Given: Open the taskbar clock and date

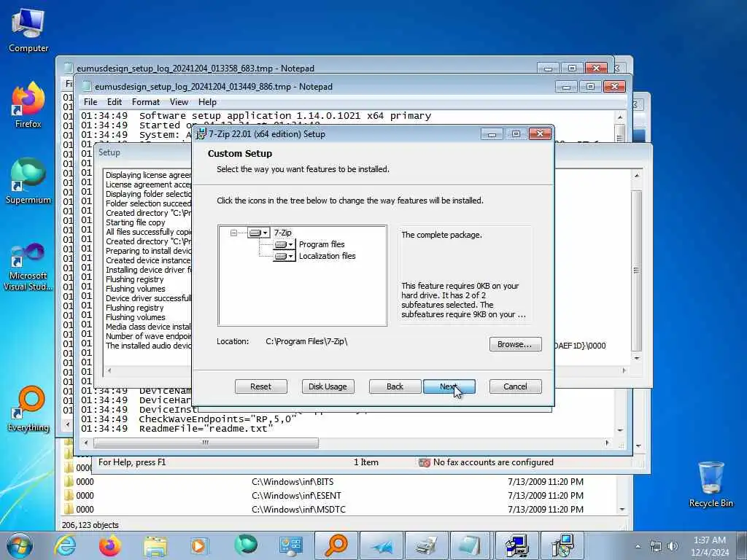Looking at the screenshot, I should coord(710,546).
